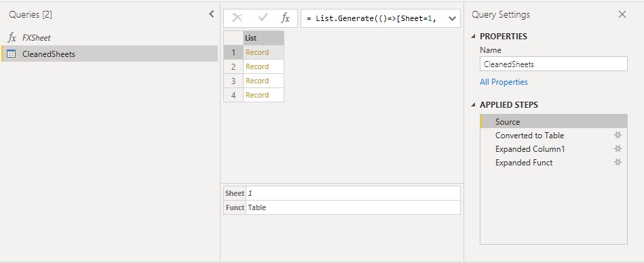
Task: Select the Converted to Table step
Action: (553, 136)
